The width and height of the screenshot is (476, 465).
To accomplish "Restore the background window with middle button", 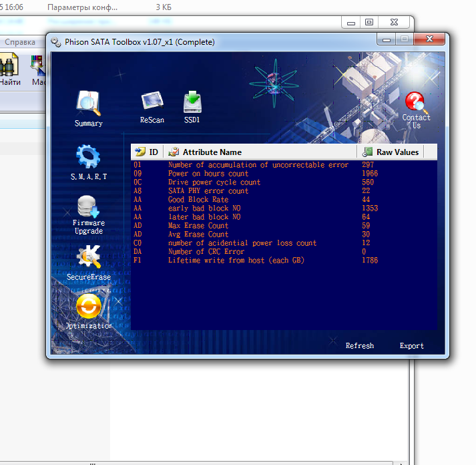I will pyautogui.click(x=369, y=22).
